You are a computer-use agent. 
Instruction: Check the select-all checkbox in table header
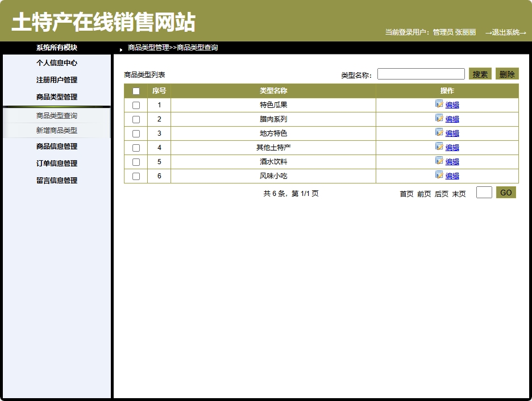coord(135,90)
